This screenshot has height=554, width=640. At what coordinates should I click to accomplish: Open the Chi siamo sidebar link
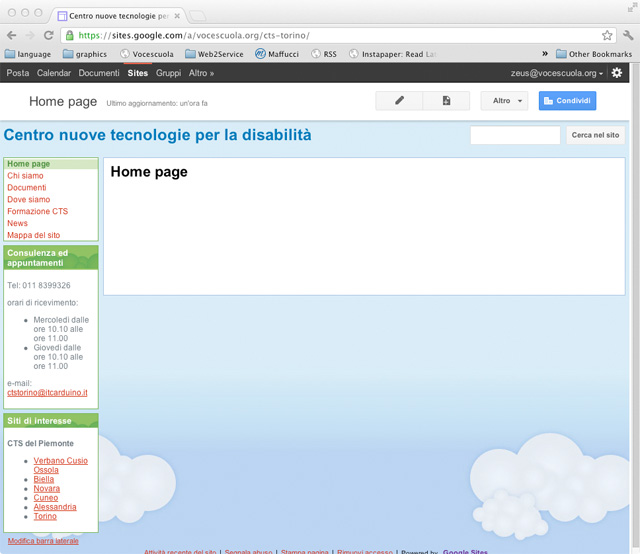[25, 176]
